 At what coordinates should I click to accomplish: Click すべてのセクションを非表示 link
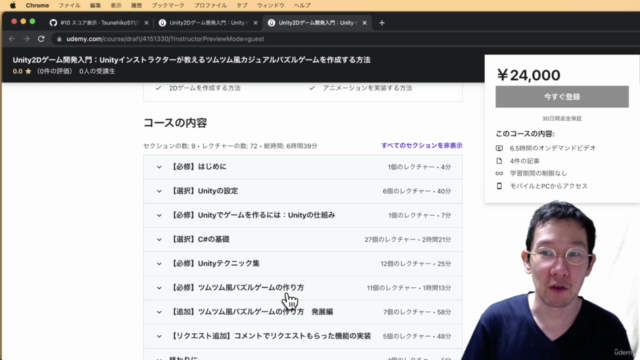coord(422,146)
